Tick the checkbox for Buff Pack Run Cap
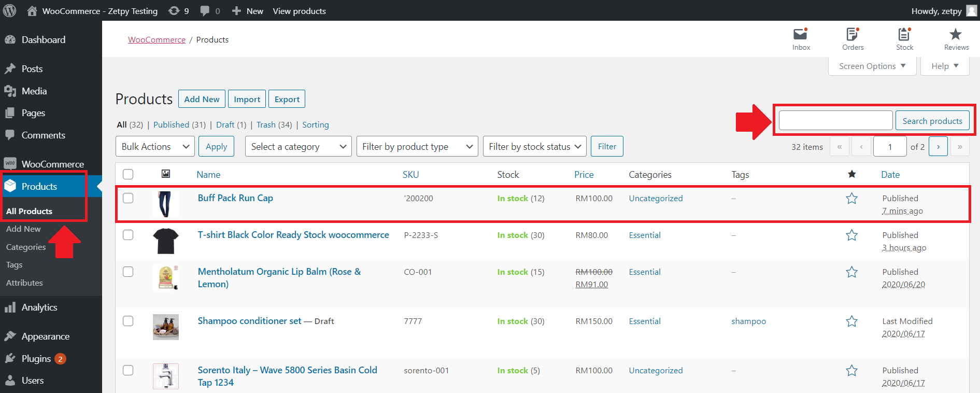The width and height of the screenshot is (980, 393). coord(128,198)
